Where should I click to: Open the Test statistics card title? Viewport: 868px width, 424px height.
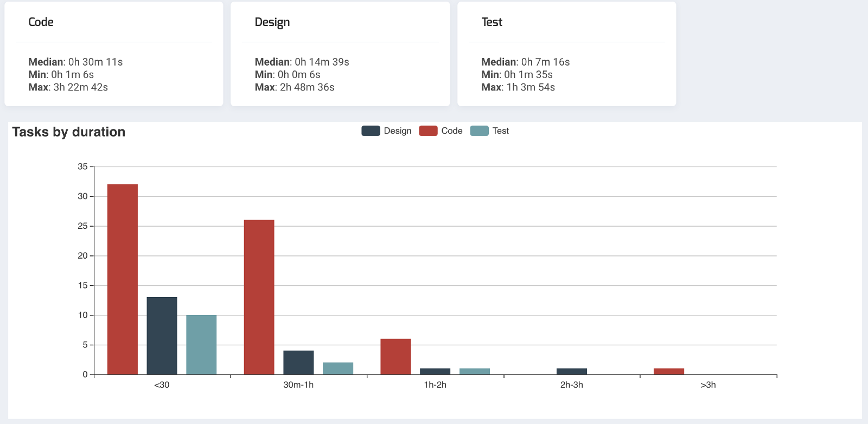(492, 22)
